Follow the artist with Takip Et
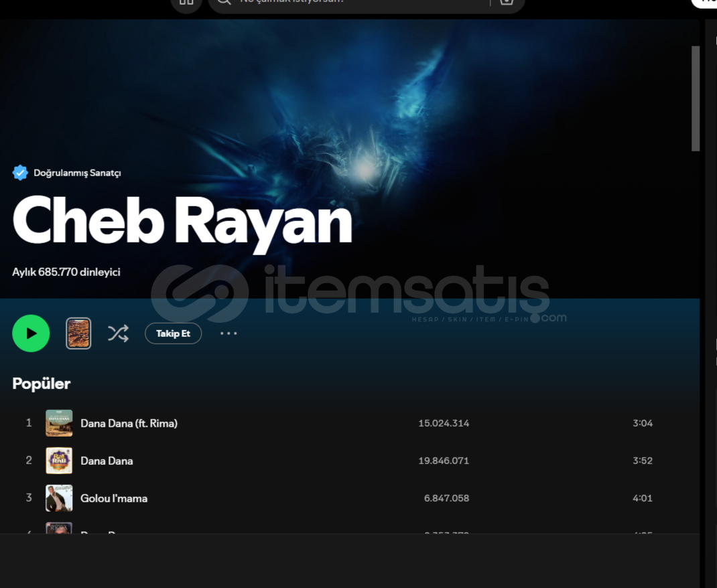717x588 pixels. coord(173,334)
